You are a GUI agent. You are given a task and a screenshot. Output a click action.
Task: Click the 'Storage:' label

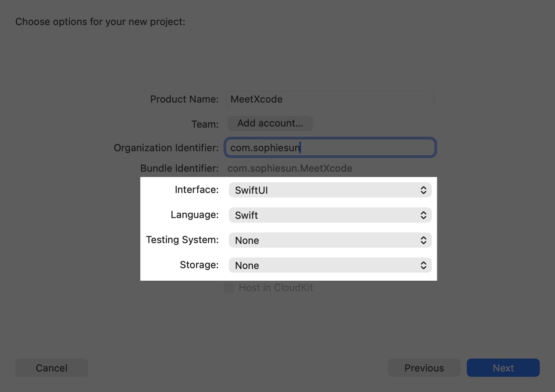click(199, 265)
